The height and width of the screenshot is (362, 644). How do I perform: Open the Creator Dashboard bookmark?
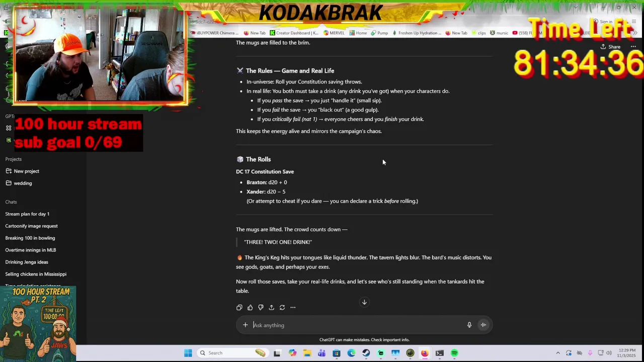294,33
